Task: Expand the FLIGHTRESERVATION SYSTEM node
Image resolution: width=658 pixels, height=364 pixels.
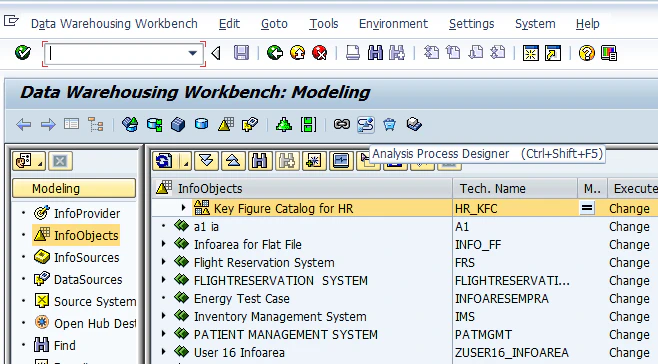Action: click(x=164, y=280)
